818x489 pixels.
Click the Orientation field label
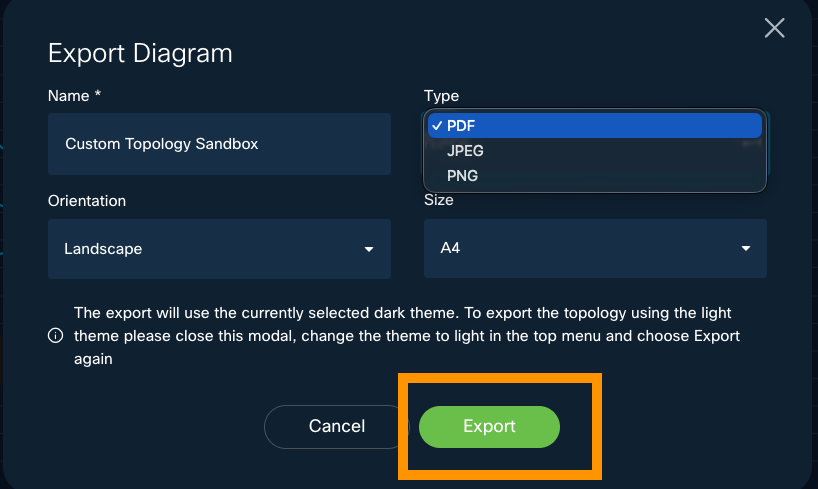click(87, 201)
